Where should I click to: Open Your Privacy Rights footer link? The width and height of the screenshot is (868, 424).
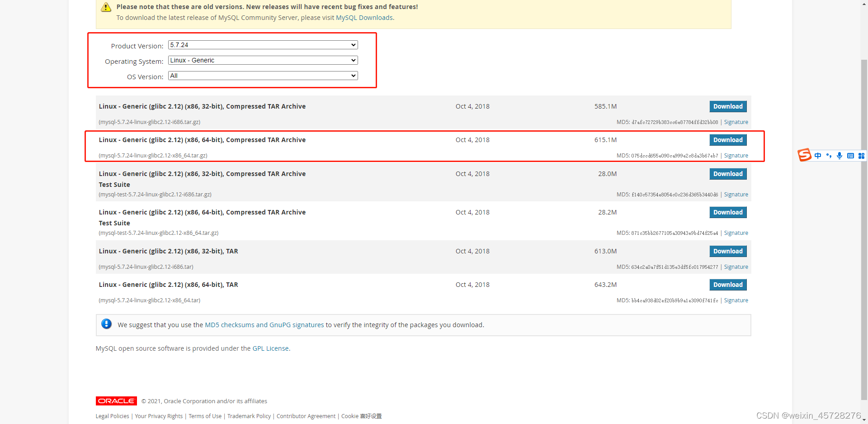(x=159, y=416)
